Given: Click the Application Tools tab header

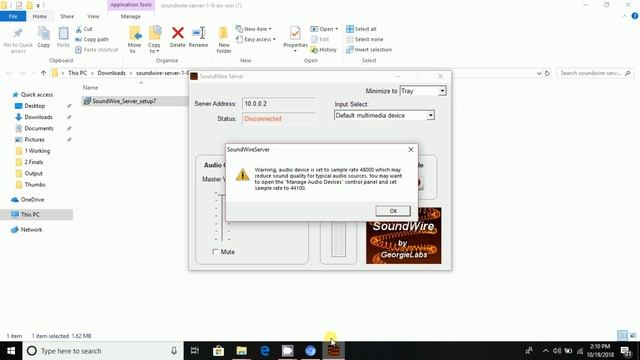Looking at the screenshot, I should [x=131, y=5].
